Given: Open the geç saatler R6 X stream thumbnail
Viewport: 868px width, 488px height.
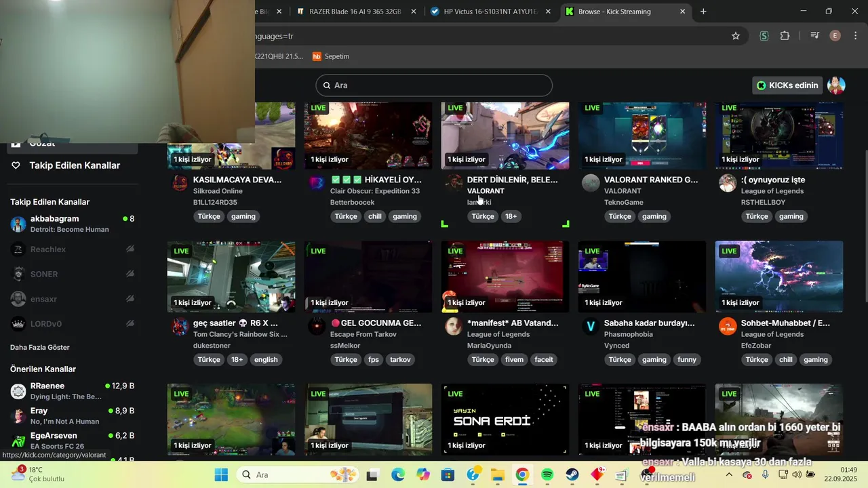Looking at the screenshot, I should 231,277.
